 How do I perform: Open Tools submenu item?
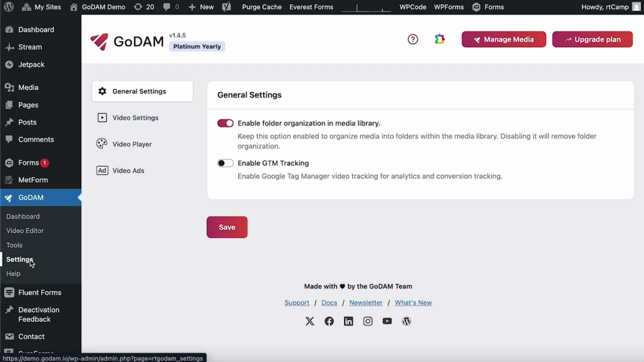pyautogui.click(x=14, y=245)
